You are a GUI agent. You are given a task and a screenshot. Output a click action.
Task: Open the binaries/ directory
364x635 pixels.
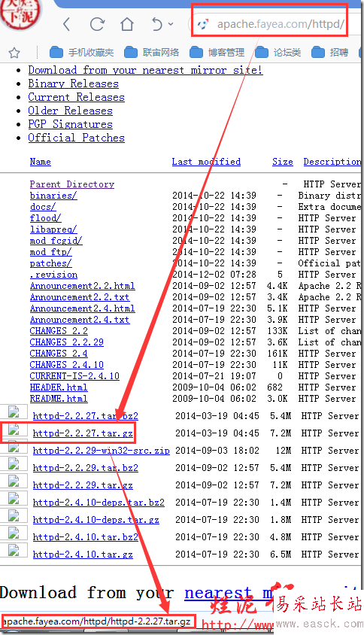(x=53, y=196)
